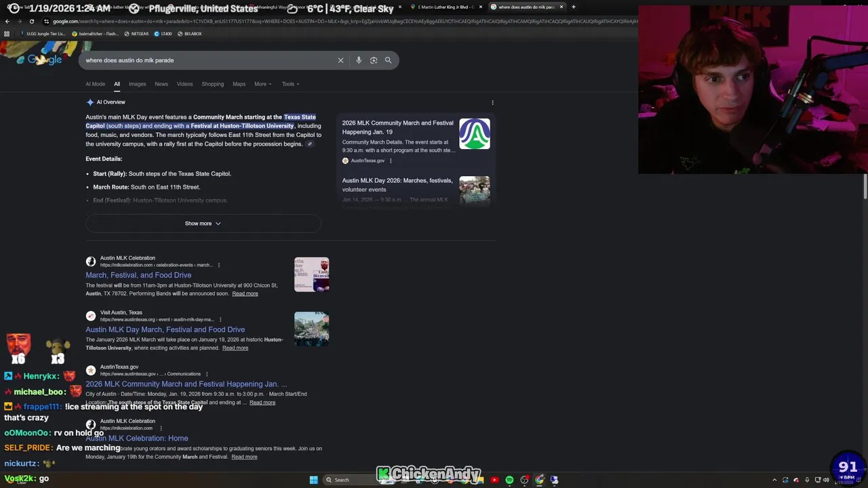Open '2026 MLK Community March and Festival Happening' result
This screenshot has height=488, width=868.
tap(186, 384)
